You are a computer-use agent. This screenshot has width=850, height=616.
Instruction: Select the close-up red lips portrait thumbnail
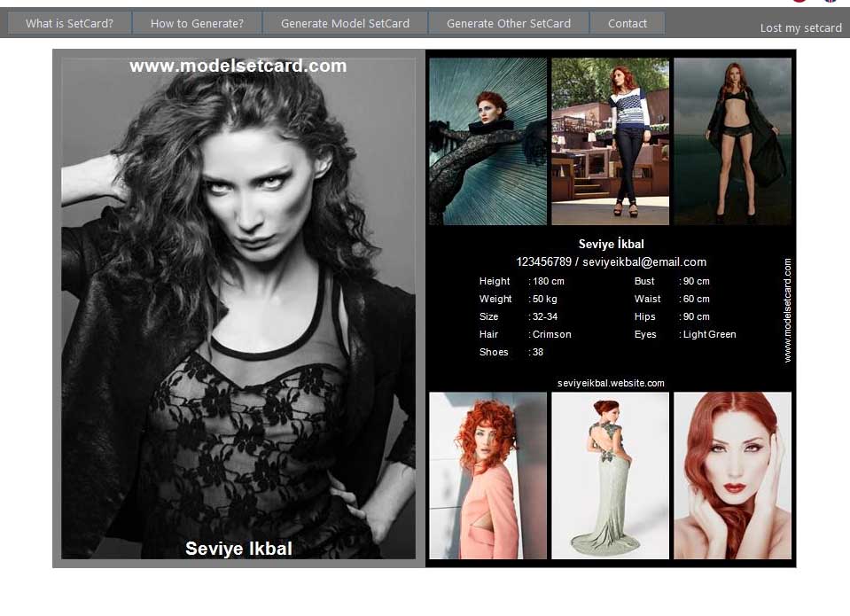[x=732, y=475]
